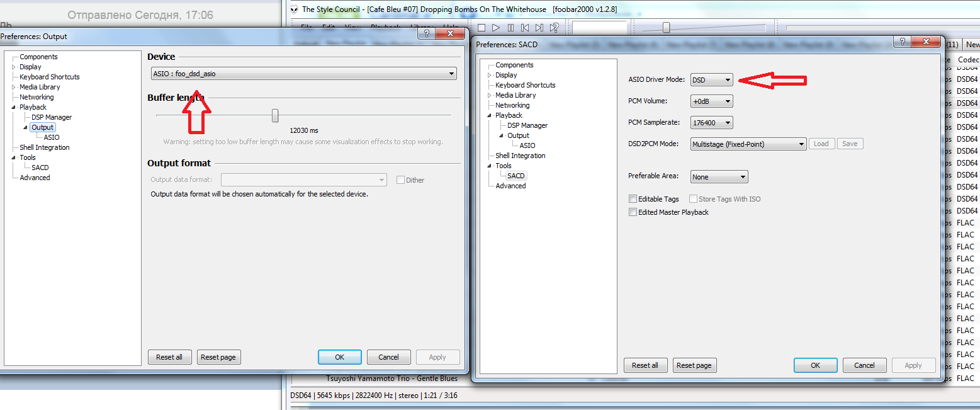Go to previous track in foobar2000 toolbar
980x410 pixels.
tap(525, 28)
